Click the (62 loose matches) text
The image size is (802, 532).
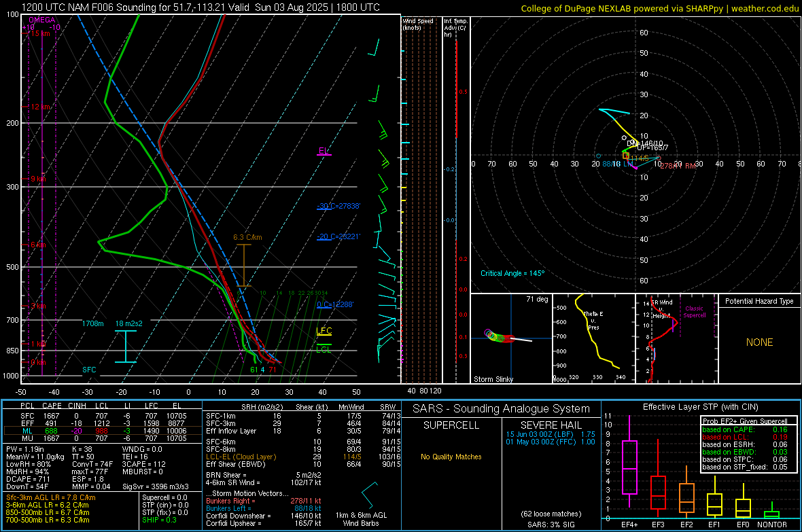pos(551,514)
